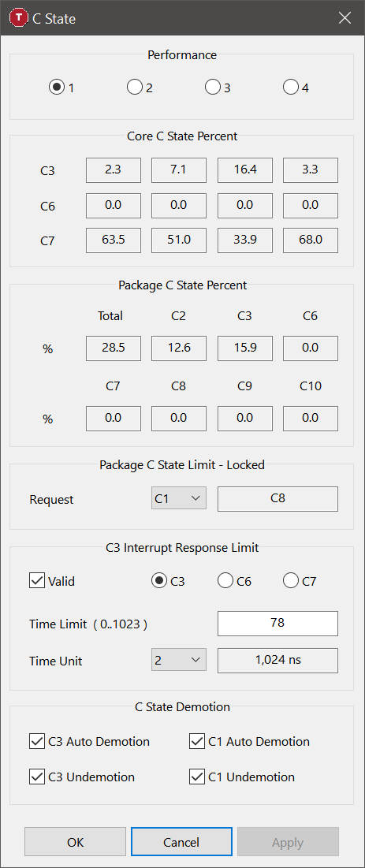Open the Request C1 dropdown
The image size is (365, 868).
point(178,499)
